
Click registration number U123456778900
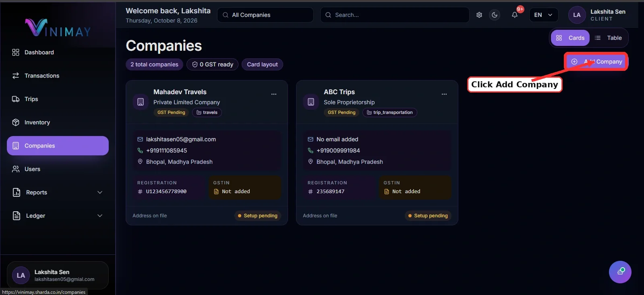click(166, 192)
